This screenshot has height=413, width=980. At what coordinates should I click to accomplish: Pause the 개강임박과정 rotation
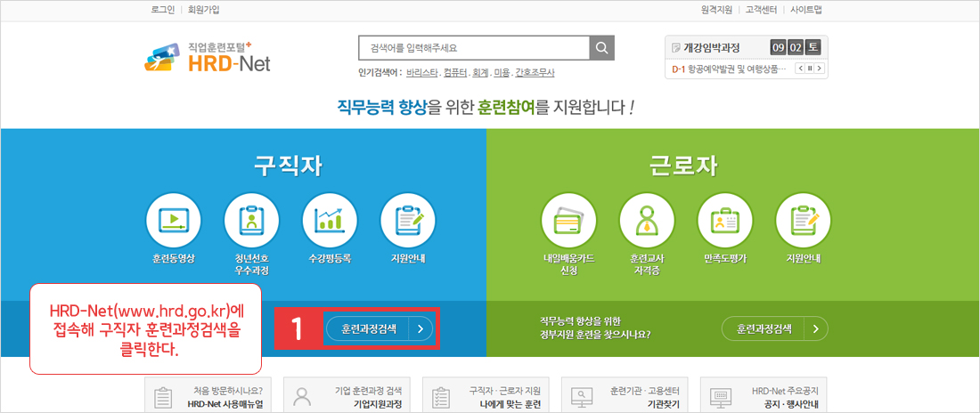click(809, 69)
